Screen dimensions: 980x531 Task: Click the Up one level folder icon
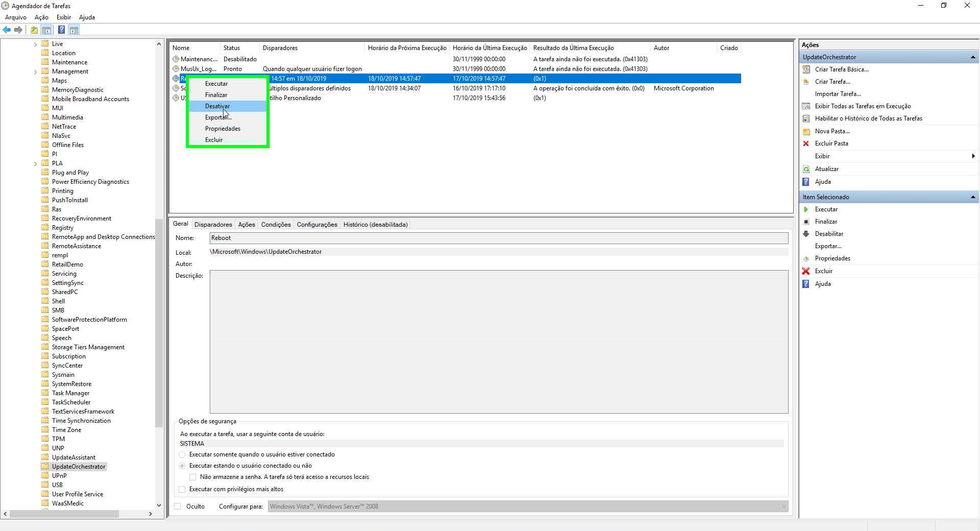tap(34, 30)
